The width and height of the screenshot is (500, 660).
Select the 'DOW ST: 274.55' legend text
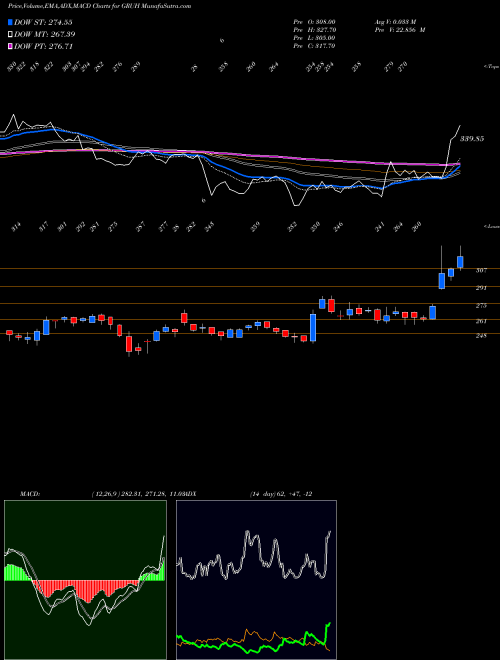[x=43, y=22]
